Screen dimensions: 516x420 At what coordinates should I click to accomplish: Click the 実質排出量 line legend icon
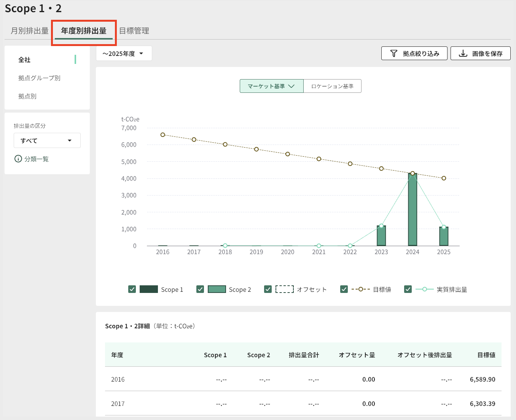424,290
